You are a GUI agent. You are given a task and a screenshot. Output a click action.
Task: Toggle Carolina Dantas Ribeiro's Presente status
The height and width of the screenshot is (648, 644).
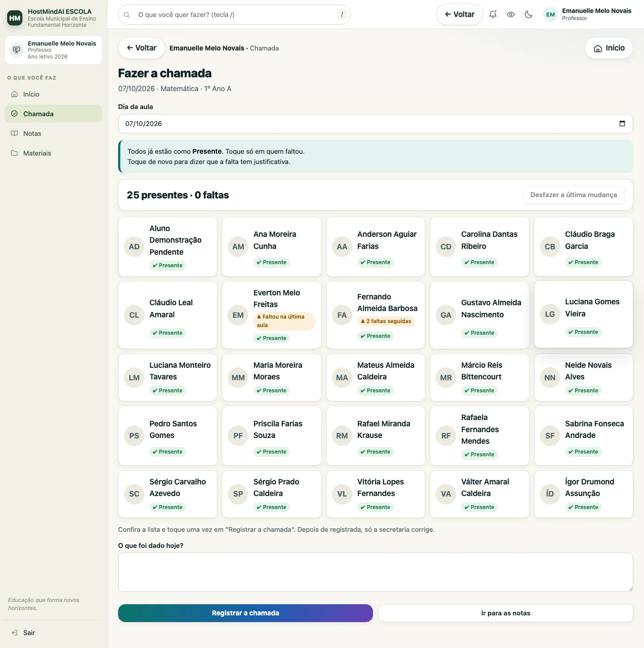tap(479, 262)
